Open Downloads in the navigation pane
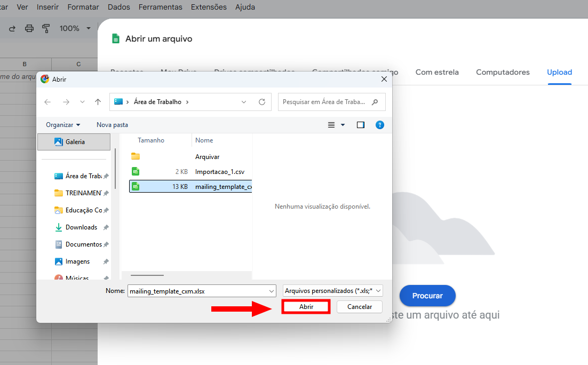Screen dimensions: 588x365 pyautogui.click(x=81, y=227)
